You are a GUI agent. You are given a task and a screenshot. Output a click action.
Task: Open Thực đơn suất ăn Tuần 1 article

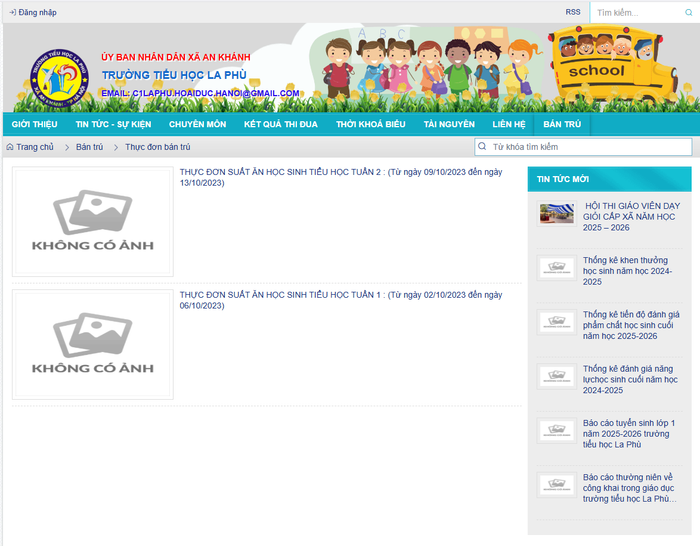pos(341,300)
